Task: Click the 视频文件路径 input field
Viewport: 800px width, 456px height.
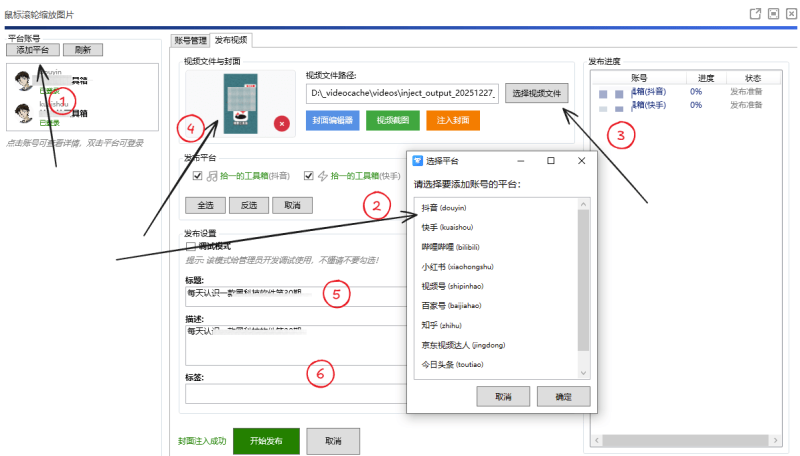Action: [x=402, y=93]
